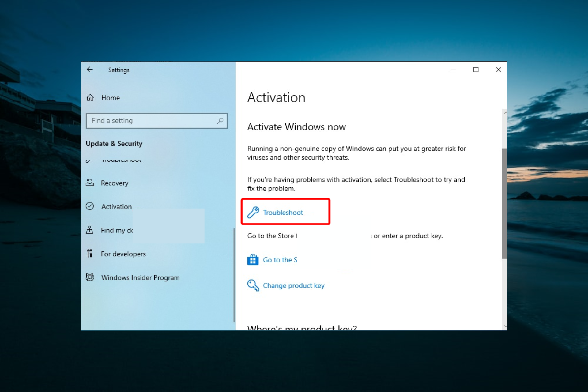Click the Home house icon
The height and width of the screenshot is (392, 588).
coord(90,98)
